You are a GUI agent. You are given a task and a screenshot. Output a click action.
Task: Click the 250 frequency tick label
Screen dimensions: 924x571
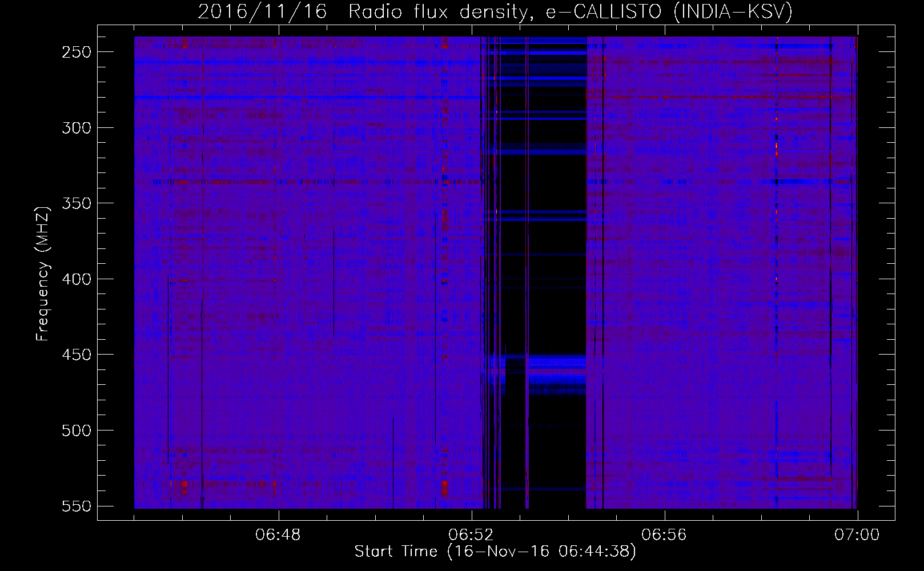tap(77, 52)
